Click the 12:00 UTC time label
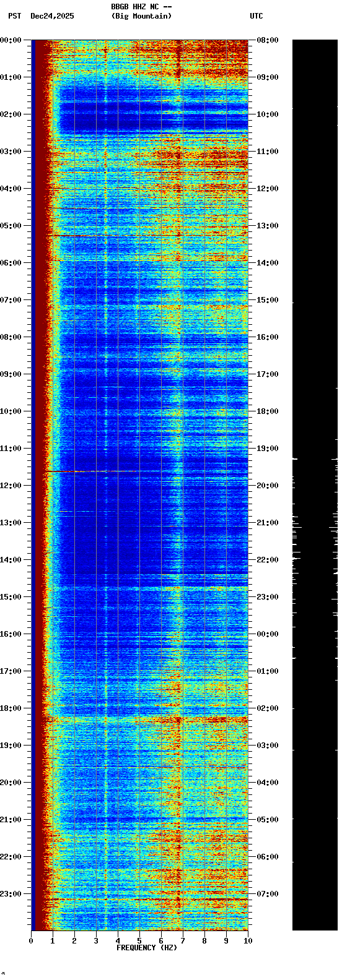 [268, 189]
